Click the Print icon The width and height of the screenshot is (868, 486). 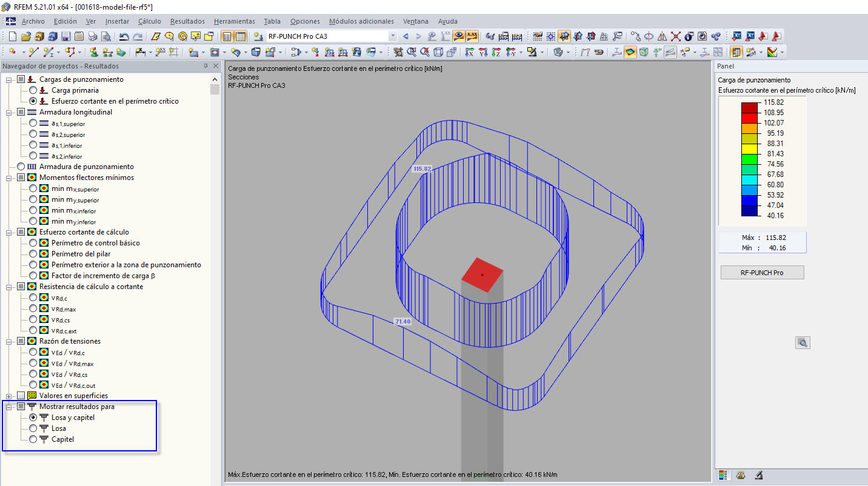point(92,36)
